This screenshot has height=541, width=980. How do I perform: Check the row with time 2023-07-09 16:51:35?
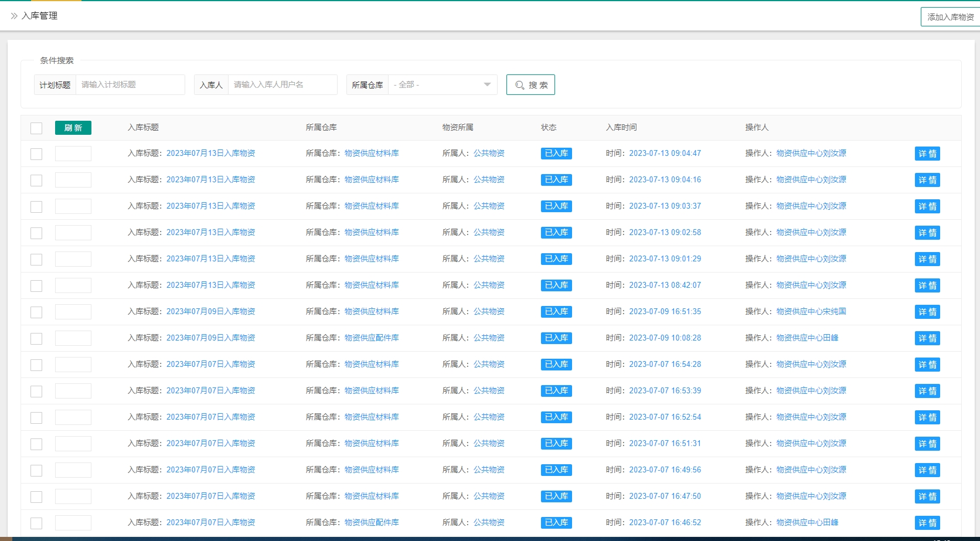[36, 312]
